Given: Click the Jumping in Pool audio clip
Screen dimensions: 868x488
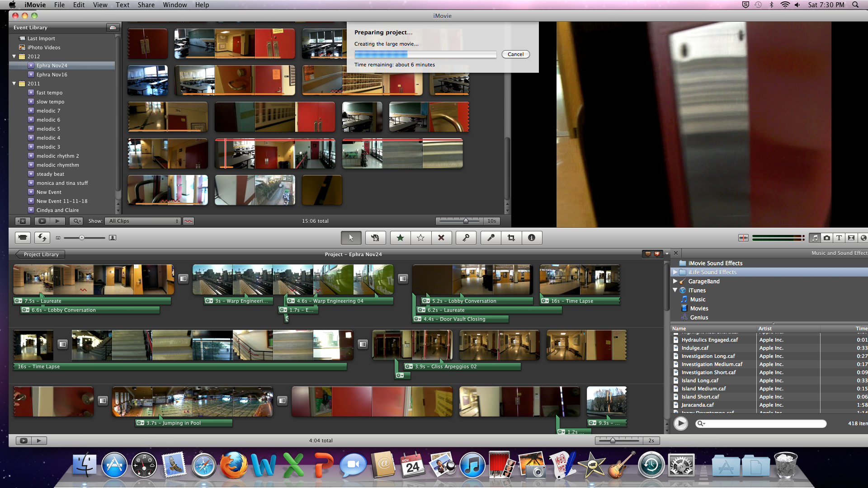Looking at the screenshot, I should pyautogui.click(x=184, y=423).
